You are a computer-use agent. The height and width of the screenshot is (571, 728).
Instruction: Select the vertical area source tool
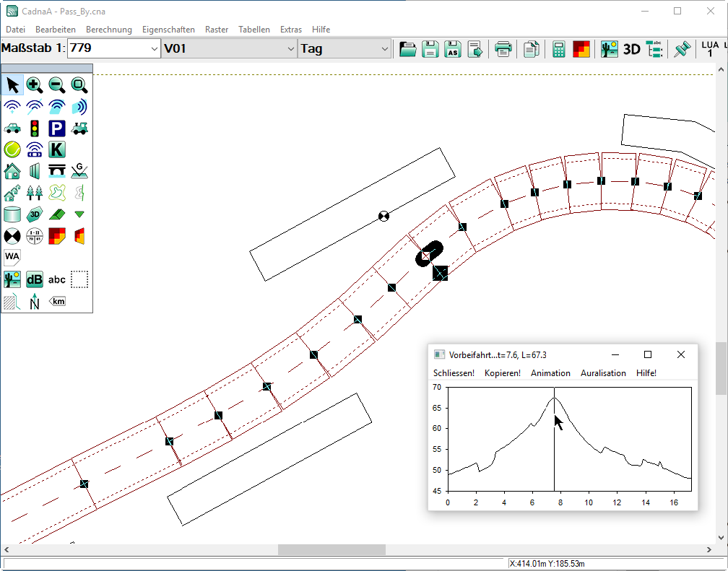(x=79, y=107)
